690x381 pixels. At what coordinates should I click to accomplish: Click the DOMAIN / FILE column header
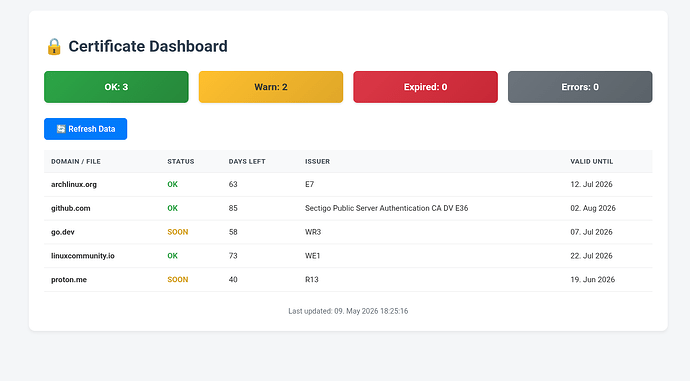[x=76, y=161]
